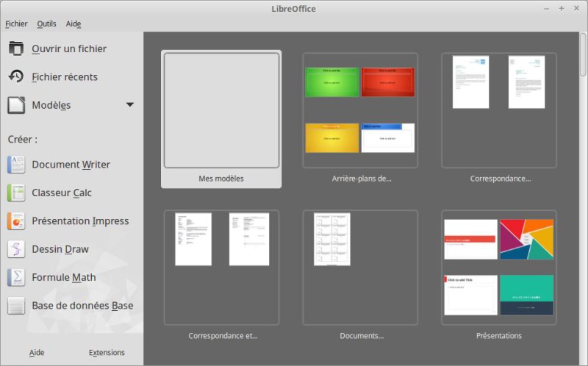Click the Dessin Draw label
588x366 pixels.
click(60, 249)
